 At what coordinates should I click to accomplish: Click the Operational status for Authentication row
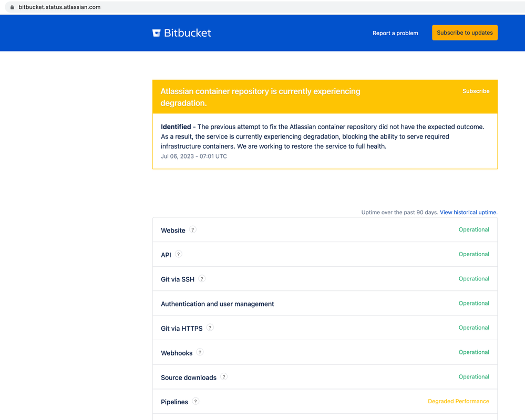point(474,303)
